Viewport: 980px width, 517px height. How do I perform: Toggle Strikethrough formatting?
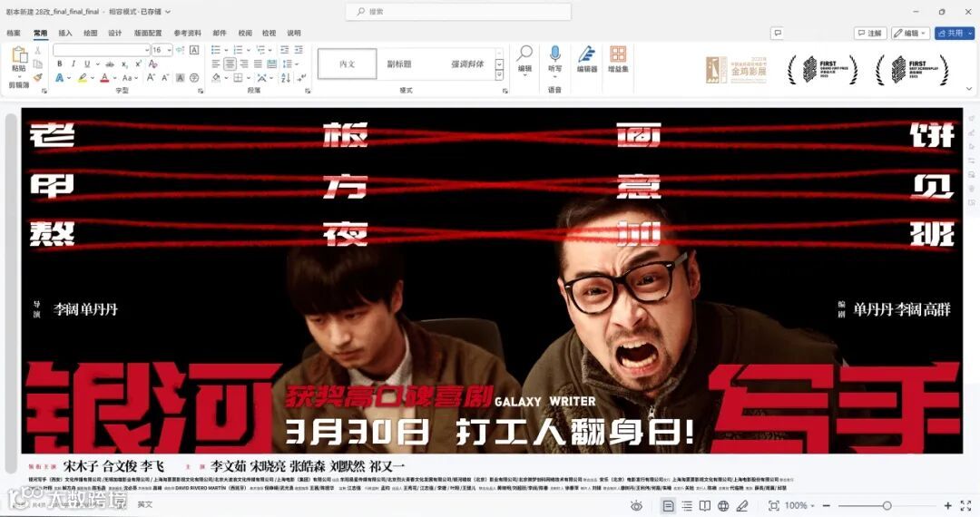110,63
